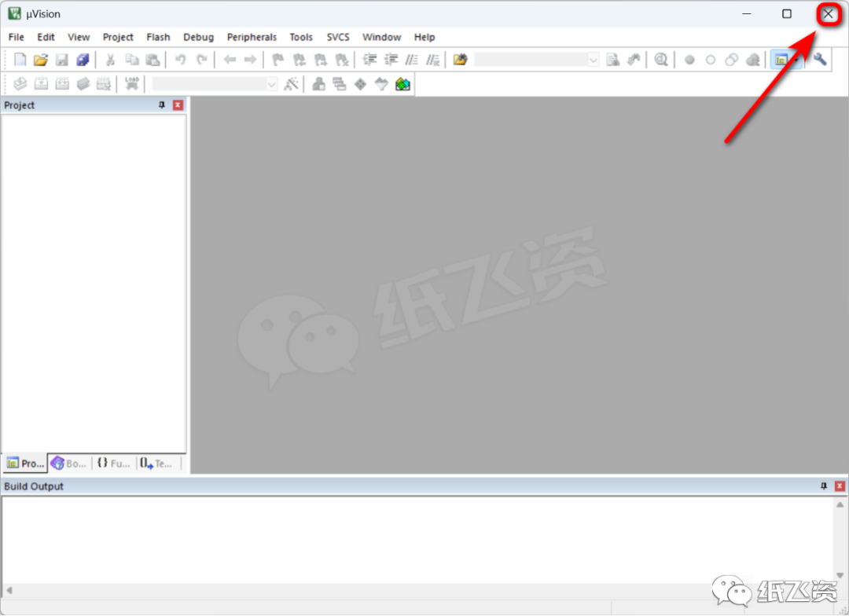The image size is (849, 616).
Task: Enable or disable breakpoint hollow circle
Action: [711, 60]
